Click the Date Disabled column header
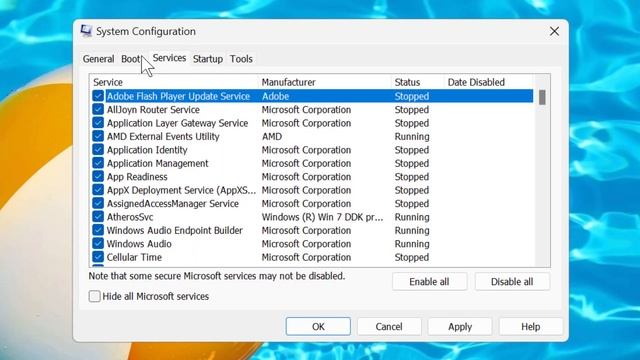 point(489,82)
